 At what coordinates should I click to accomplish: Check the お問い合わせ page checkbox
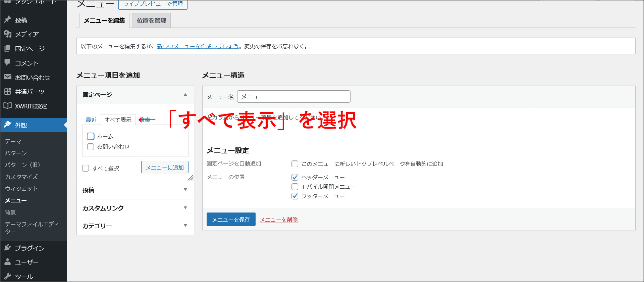coord(91,147)
